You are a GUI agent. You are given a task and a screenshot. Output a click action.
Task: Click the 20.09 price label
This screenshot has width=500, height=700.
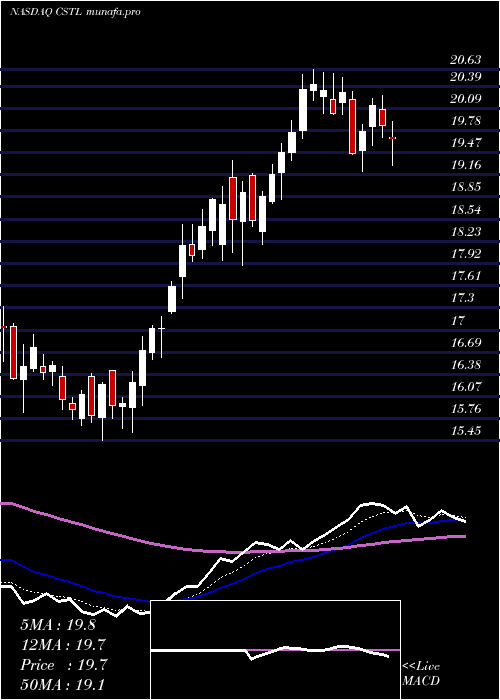(466, 99)
